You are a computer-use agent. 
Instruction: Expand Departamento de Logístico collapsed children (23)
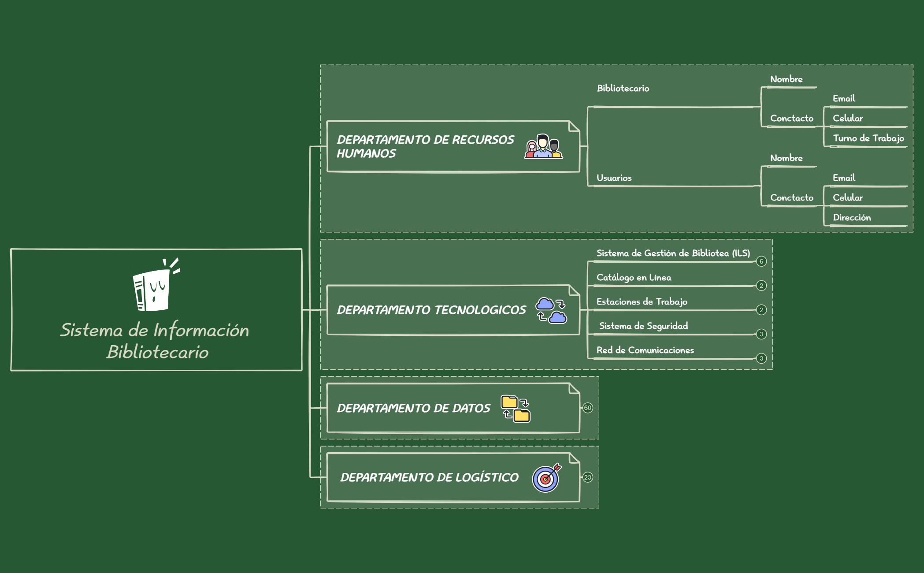[587, 477]
